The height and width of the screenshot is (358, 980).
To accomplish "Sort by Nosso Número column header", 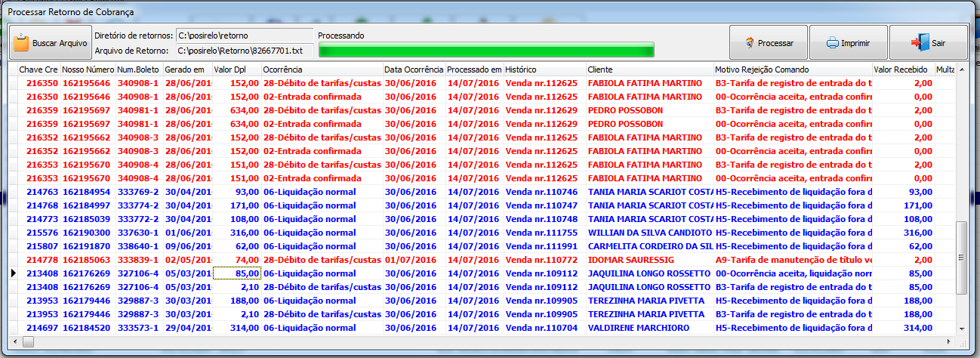I will tap(88, 69).
